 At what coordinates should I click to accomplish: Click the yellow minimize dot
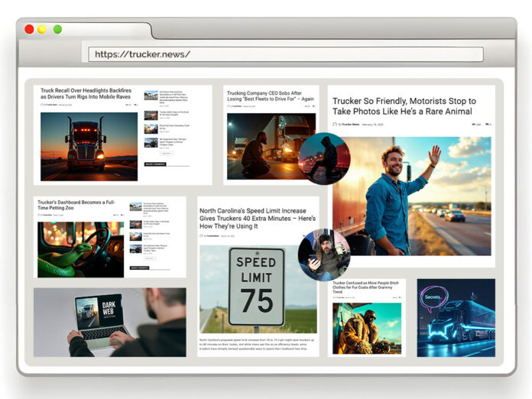point(43,29)
